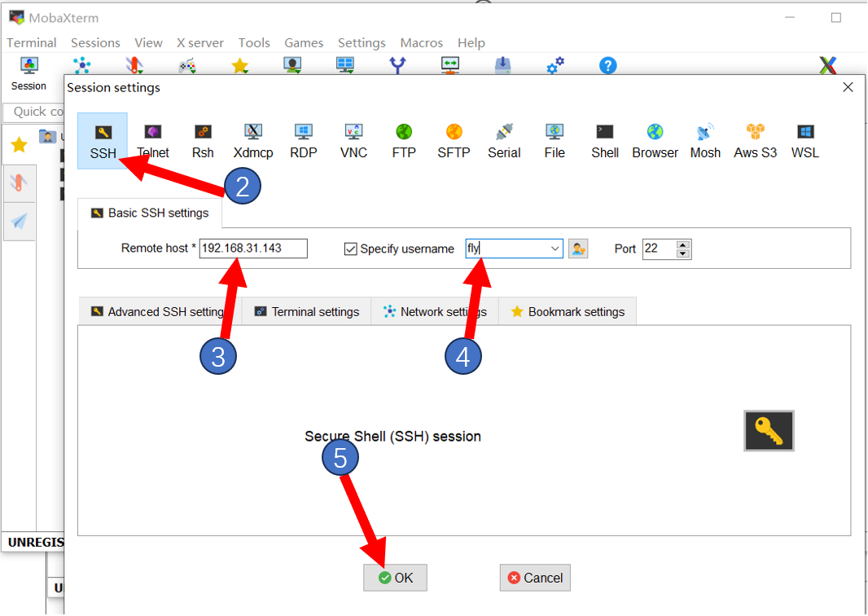Confirm session with OK button
868x616 pixels.
pyautogui.click(x=395, y=578)
